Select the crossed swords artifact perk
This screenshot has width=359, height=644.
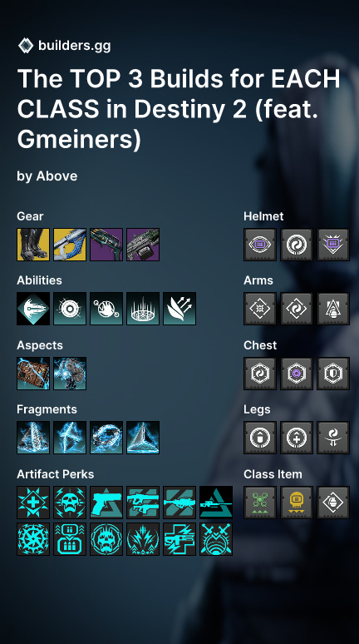point(216,539)
